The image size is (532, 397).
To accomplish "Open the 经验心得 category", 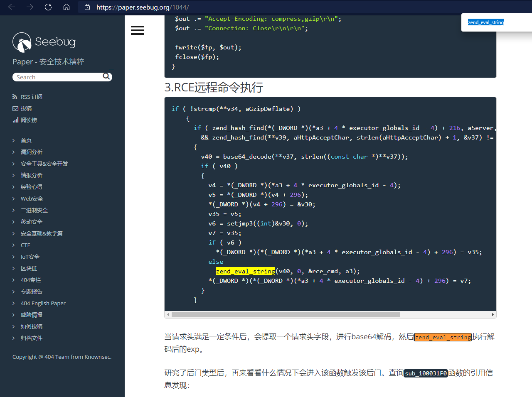I will 32,187.
